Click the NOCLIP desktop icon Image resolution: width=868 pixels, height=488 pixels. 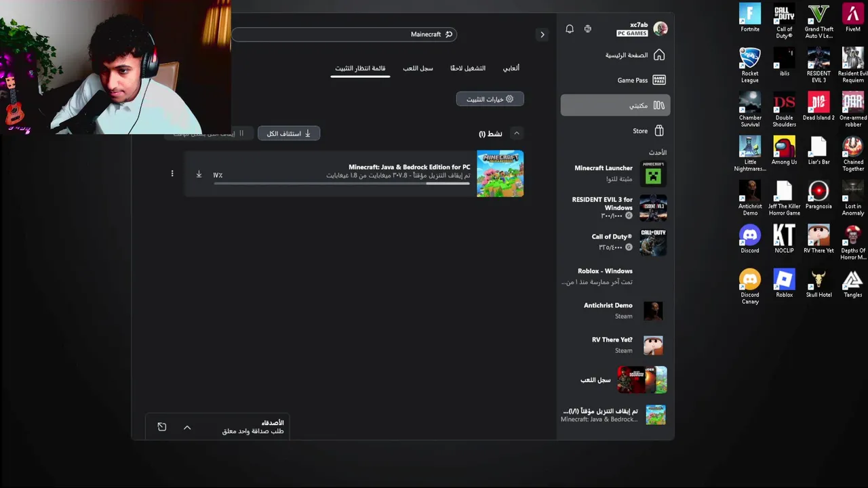click(785, 239)
